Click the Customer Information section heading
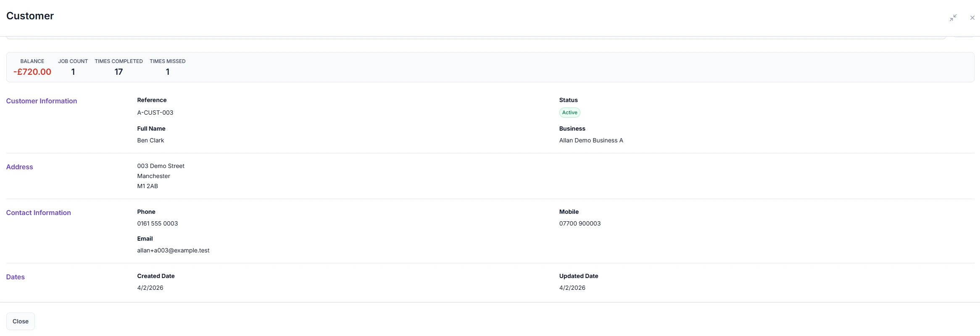Image resolution: width=980 pixels, height=336 pixels. (x=42, y=101)
